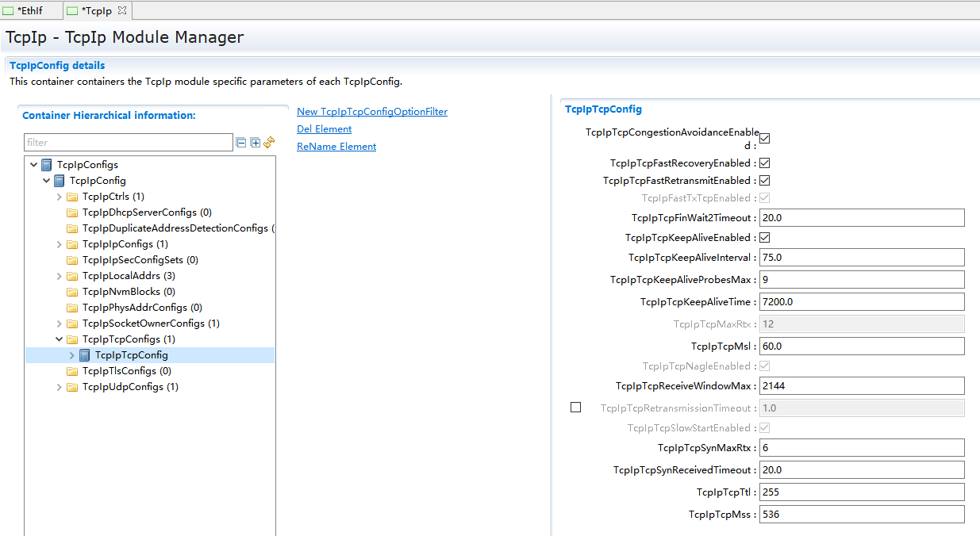Expand the TcpIpUdpConfigs tree node
Screen dimensions: 980x536
60,387
